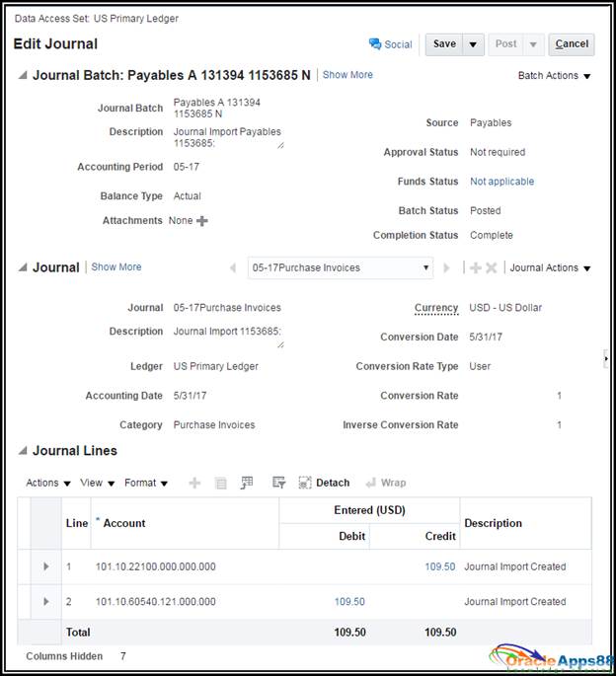The width and height of the screenshot is (616, 676).
Task: Open the Journal Actions menu
Action: point(550,268)
